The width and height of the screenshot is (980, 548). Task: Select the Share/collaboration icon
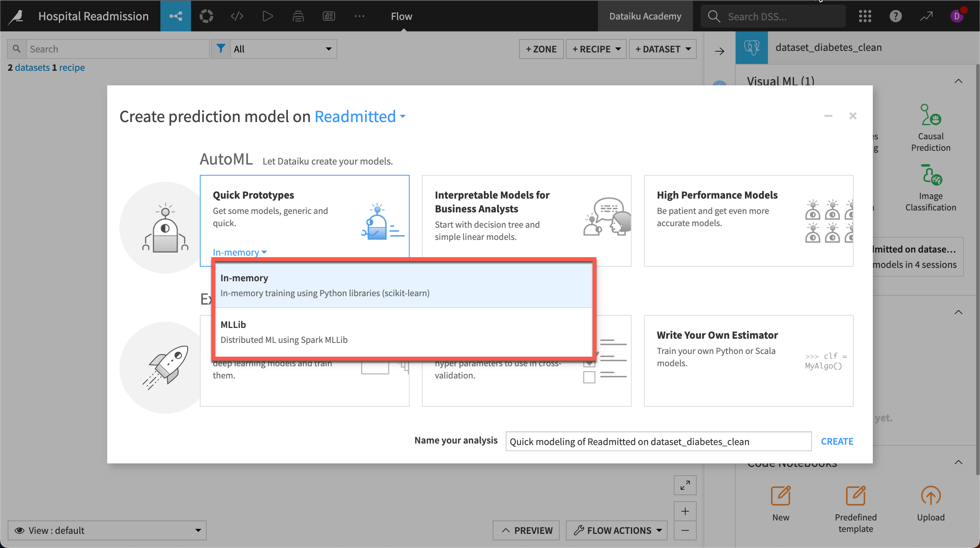[176, 15]
